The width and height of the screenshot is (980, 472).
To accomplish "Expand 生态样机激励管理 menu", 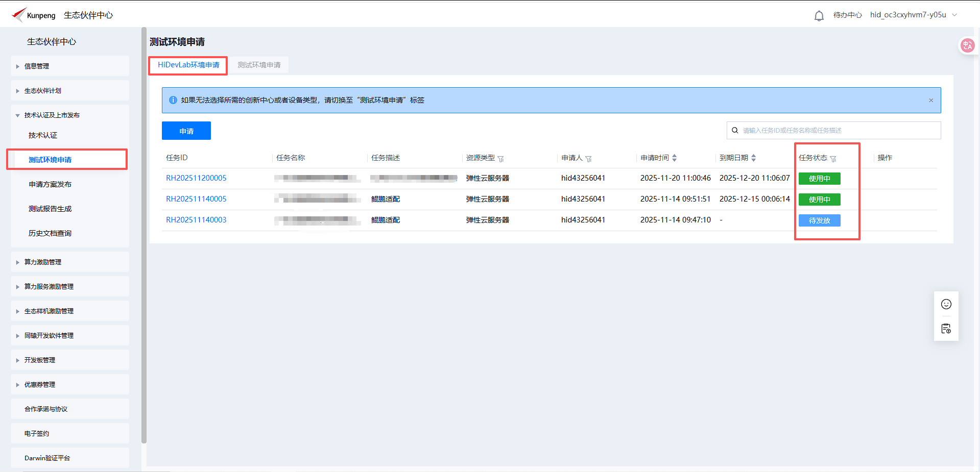I will pyautogui.click(x=69, y=311).
